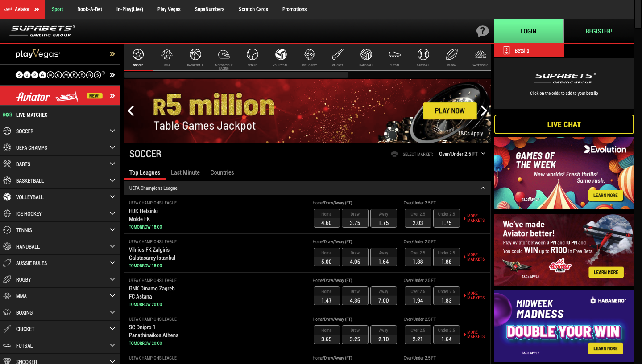Image resolution: width=642 pixels, height=364 pixels.
Task: Choose Over 2.5 at 2.21 for SC Dnipro 1
Action: pyautogui.click(x=418, y=335)
